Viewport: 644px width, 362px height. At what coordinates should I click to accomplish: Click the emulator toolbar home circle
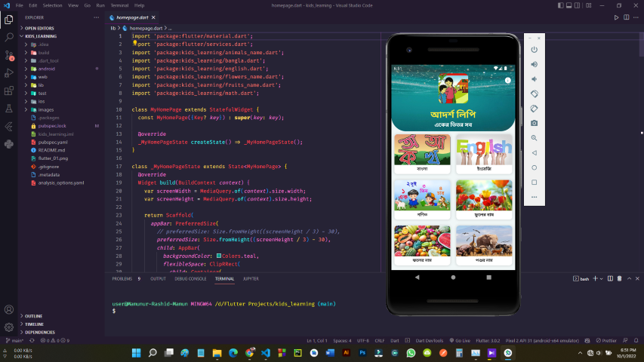534,167
